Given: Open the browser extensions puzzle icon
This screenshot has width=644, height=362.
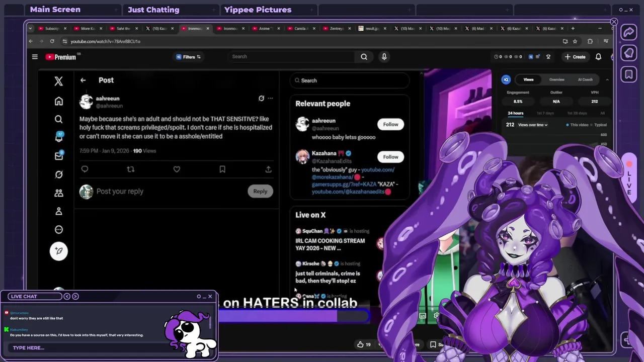Looking at the screenshot, I should (590, 41).
